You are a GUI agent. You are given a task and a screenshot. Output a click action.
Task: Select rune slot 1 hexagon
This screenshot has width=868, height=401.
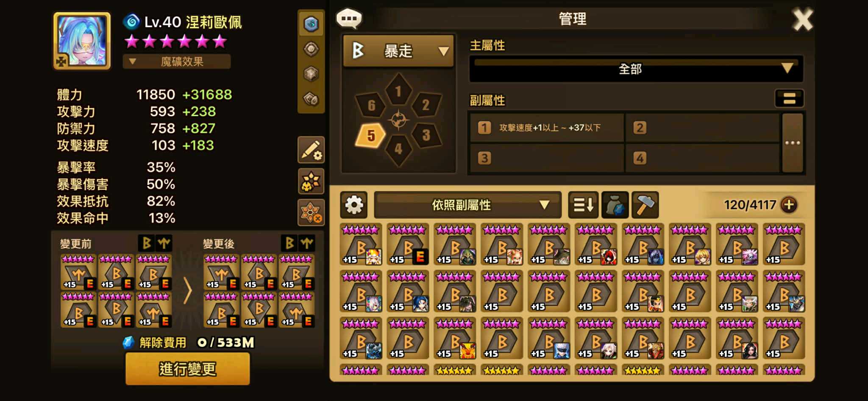click(x=398, y=90)
